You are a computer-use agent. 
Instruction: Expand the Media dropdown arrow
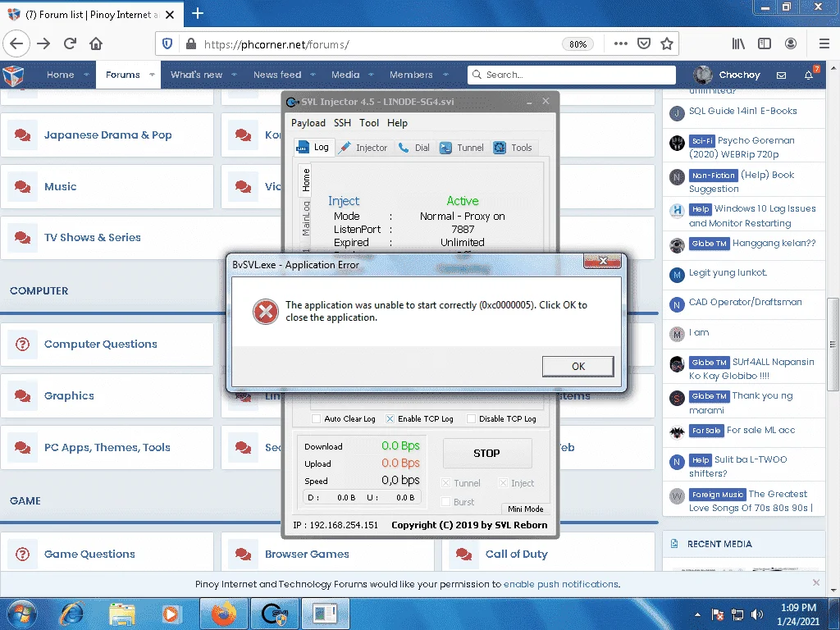[372, 75]
